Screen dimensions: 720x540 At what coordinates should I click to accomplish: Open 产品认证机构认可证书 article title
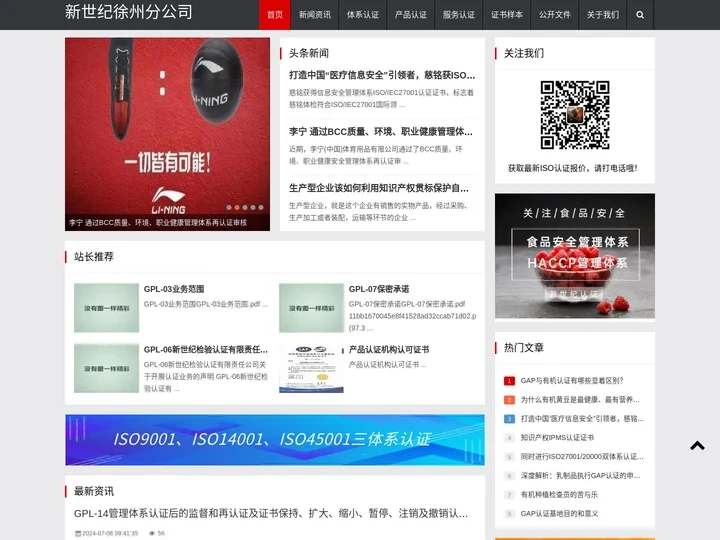(389, 349)
